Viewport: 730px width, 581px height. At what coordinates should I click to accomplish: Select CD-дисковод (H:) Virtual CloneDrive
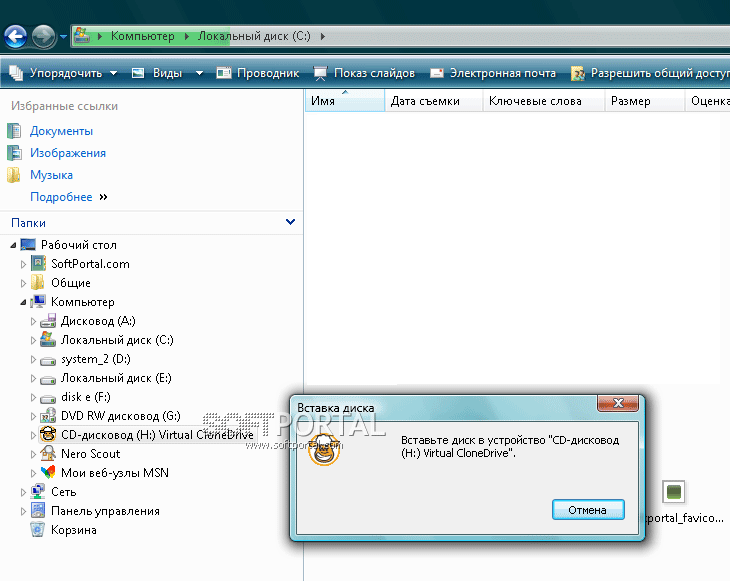[157, 435]
